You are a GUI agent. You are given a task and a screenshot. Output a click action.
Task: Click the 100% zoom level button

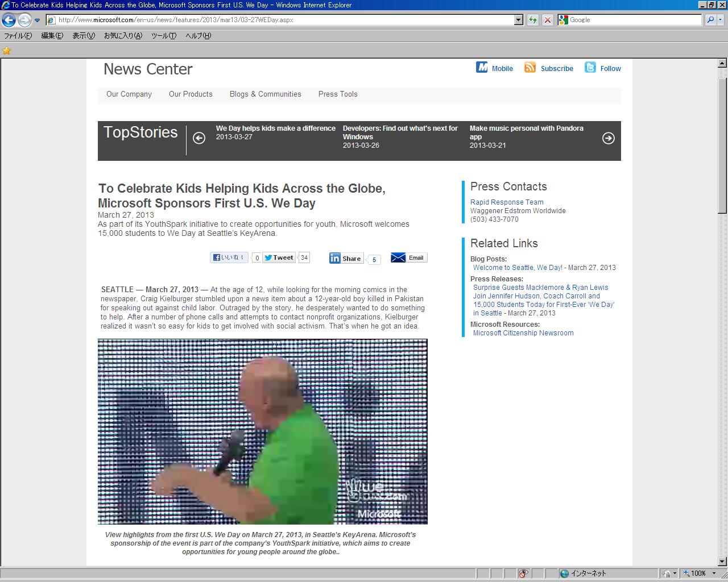tap(695, 573)
